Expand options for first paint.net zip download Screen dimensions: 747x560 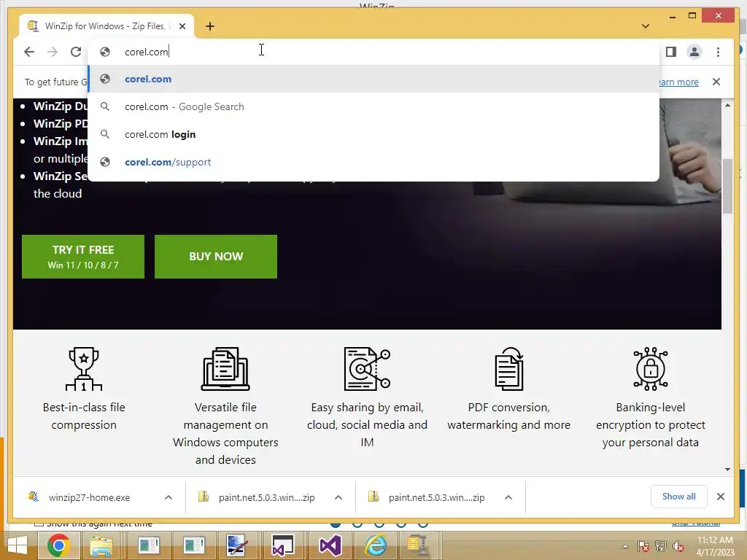point(338,497)
